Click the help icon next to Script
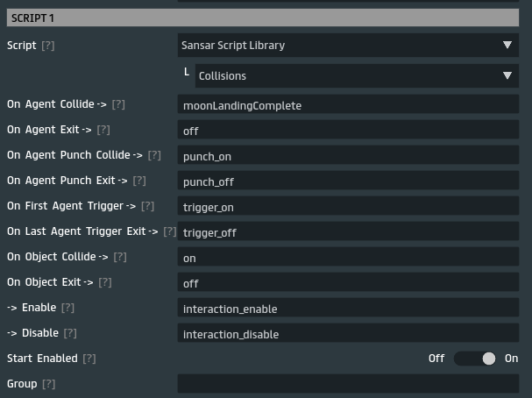 tap(48, 46)
